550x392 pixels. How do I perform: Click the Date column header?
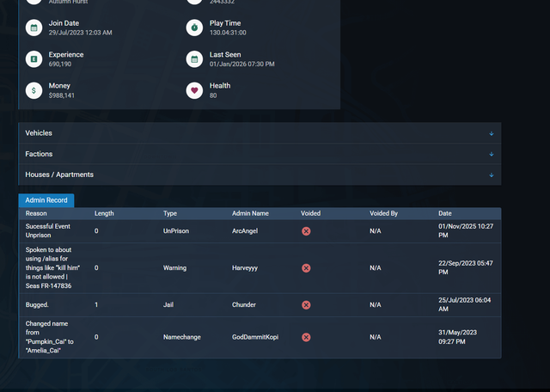(x=445, y=213)
